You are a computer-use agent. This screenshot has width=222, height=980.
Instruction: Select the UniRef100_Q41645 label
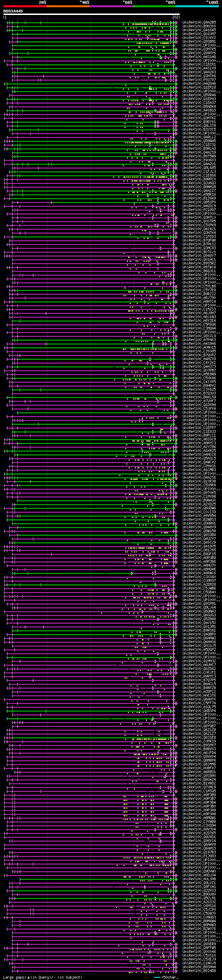[199, 30]
